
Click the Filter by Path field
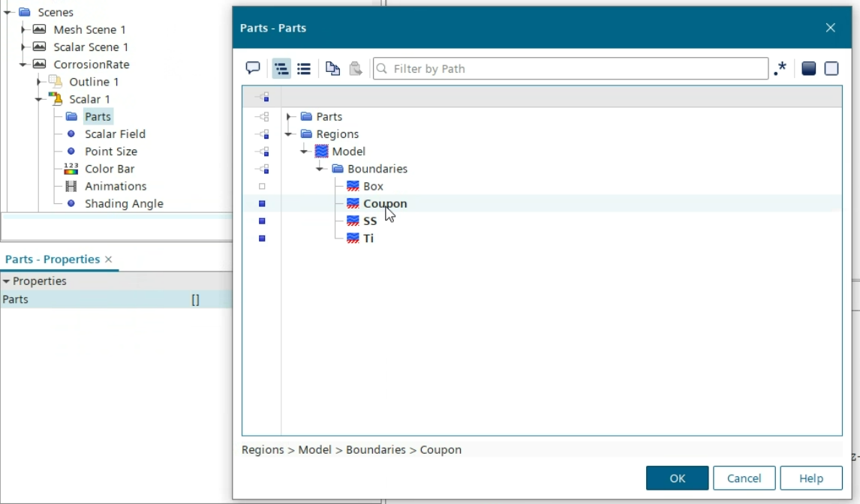(570, 68)
